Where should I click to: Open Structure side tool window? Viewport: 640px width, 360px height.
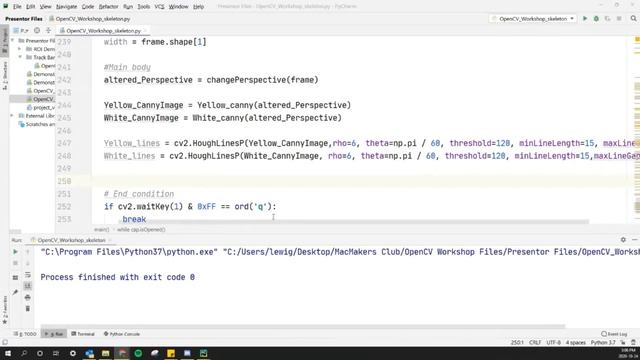click(x=5, y=76)
